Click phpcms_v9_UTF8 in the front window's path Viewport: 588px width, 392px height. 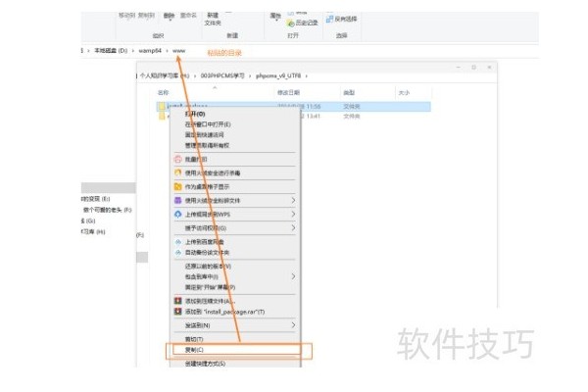click(278, 75)
